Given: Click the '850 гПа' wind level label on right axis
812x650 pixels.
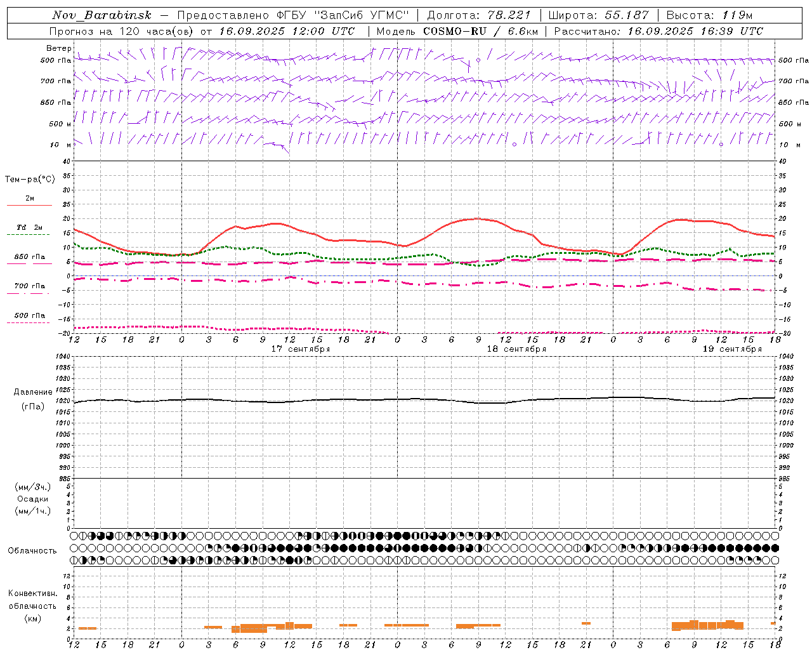Looking at the screenshot, I should [794, 102].
